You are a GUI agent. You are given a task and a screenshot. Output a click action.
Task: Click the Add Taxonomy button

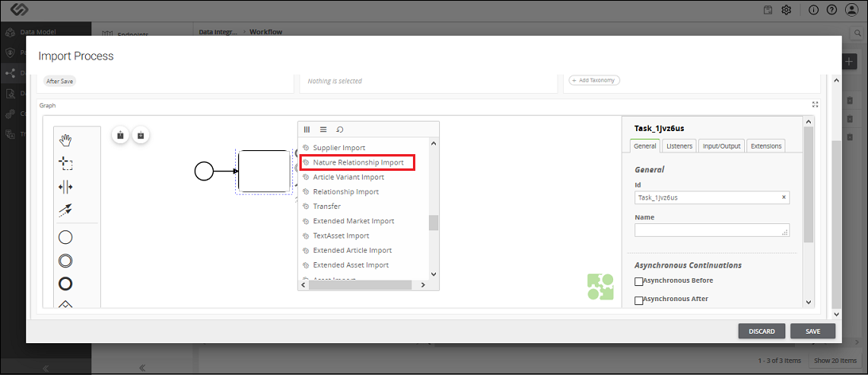click(x=595, y=80)
